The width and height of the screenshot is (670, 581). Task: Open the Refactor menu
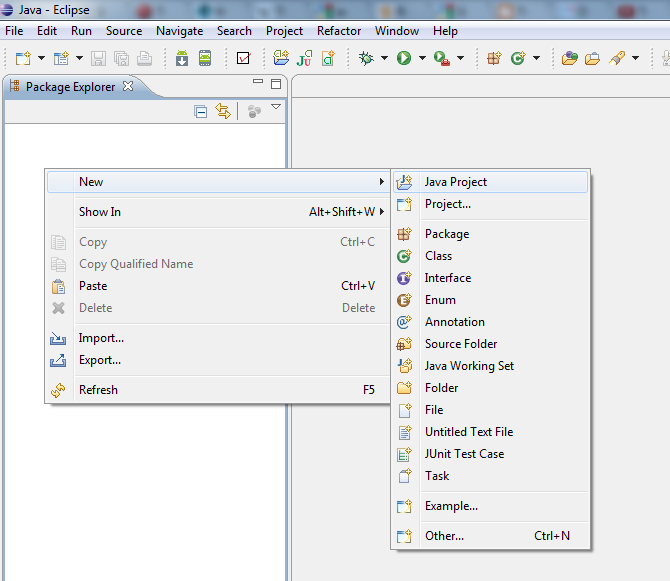(339, 31)
